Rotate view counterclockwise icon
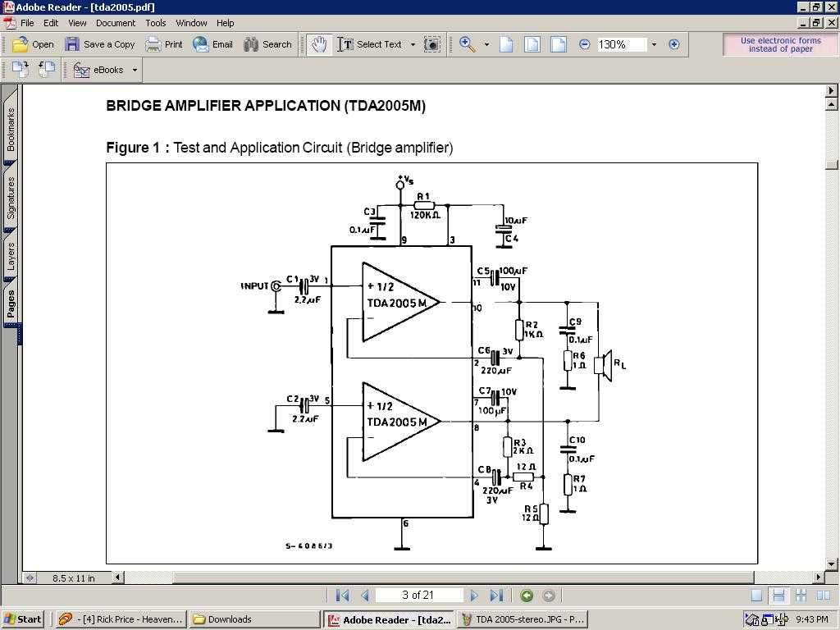 click(x=47, y=70)
